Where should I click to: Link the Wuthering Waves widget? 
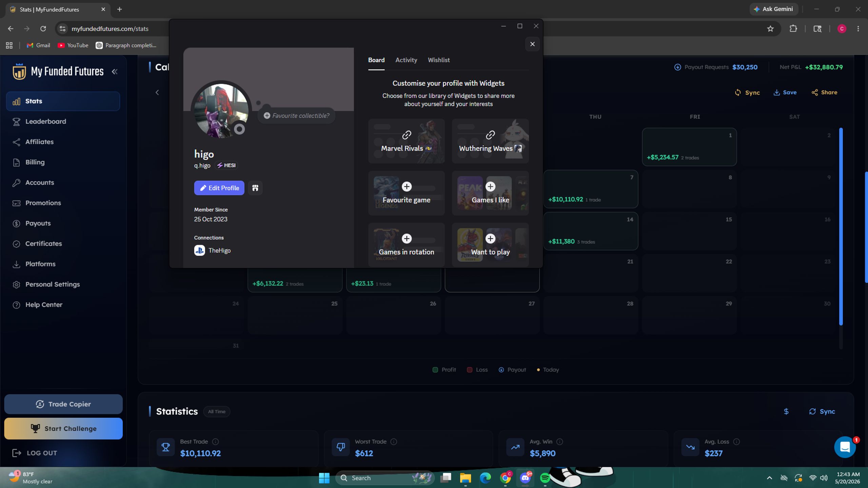coord(490,141)
